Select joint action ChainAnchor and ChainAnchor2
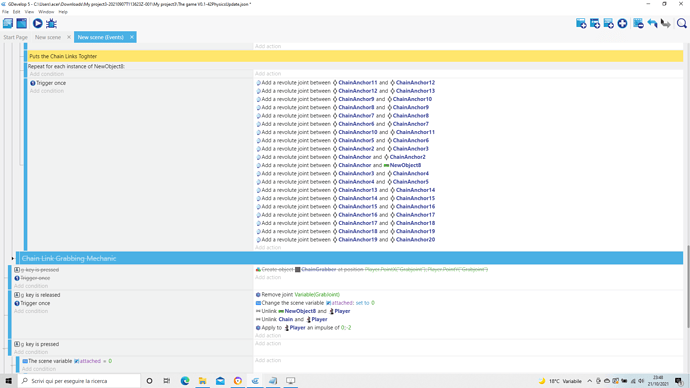Image resolution: width=690 pixels, height=388 pixels. [341, 157]
